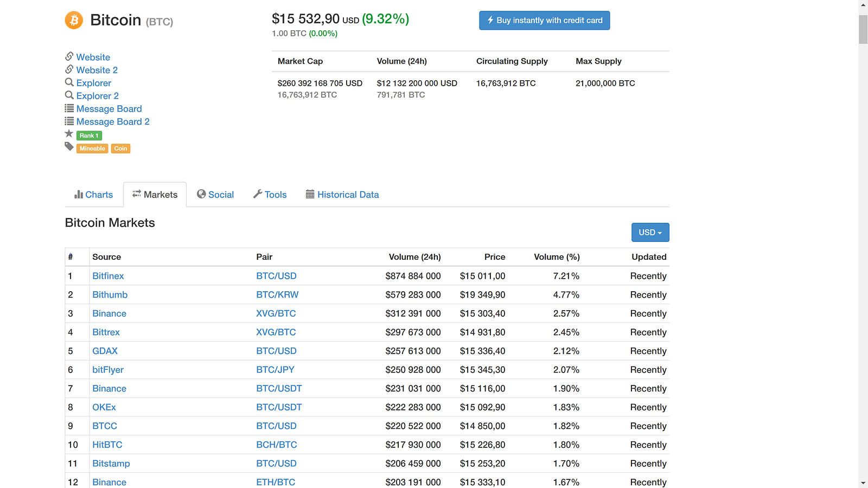Screen dimensions: 868x488
Task: Open the Social tab
Action: point(215,195)
